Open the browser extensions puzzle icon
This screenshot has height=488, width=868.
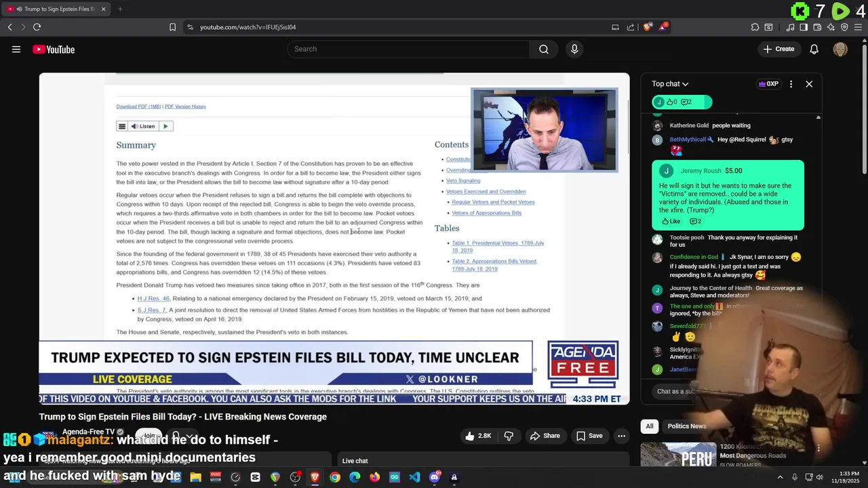pos(755,27)
